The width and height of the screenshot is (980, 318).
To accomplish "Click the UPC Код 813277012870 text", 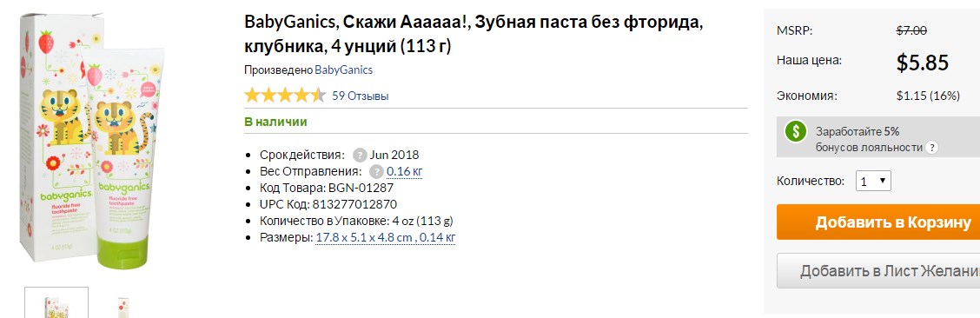I will tap(328, 204).
